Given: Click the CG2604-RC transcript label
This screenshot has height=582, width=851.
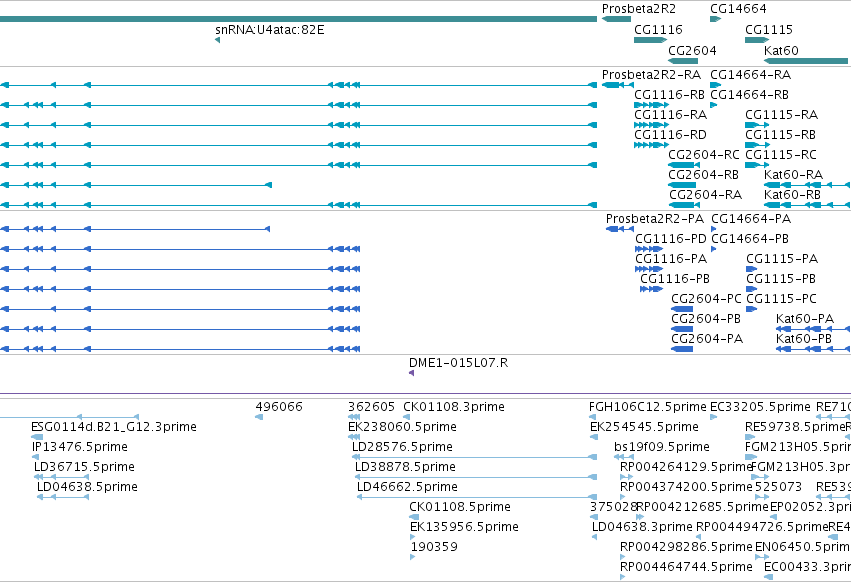Looking at the screenshot, I should coord(704,155).
